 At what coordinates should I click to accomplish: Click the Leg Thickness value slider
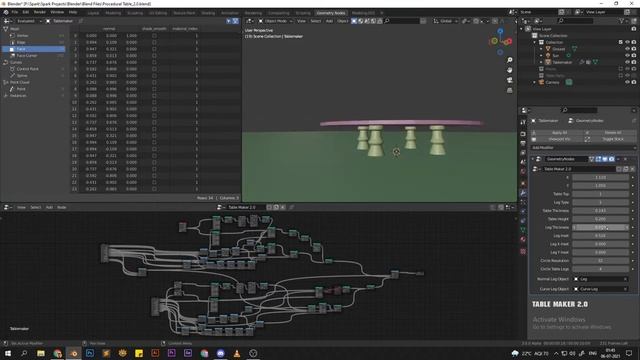pyautogui.click(x=600, y=227)
